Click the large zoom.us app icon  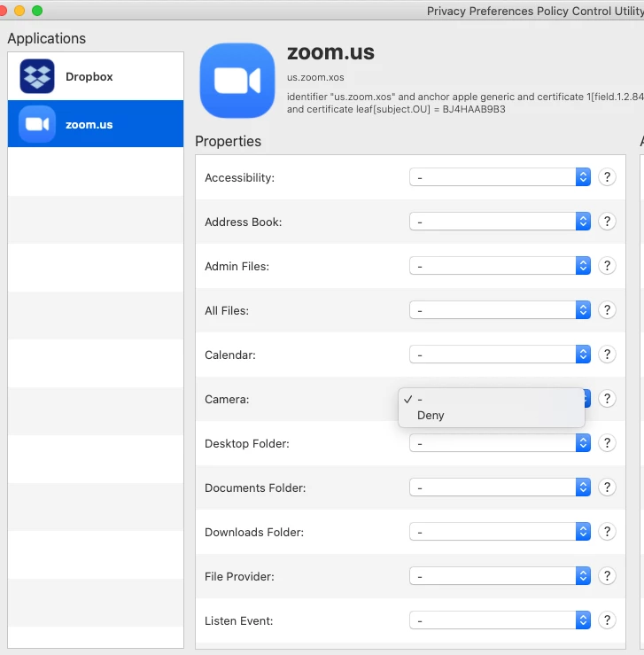(237, 80)
